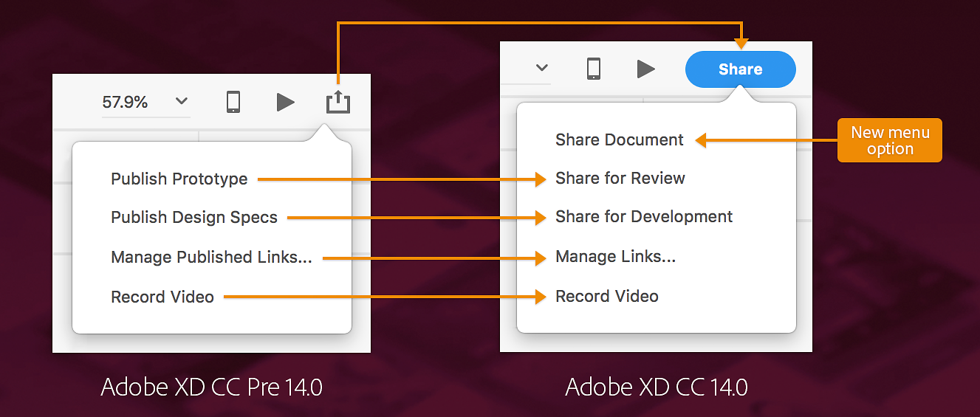Image resolution: width=980 pixels, height=417 pixels.
Task: Open Manage Published Links... menu item
Action: 211,258
